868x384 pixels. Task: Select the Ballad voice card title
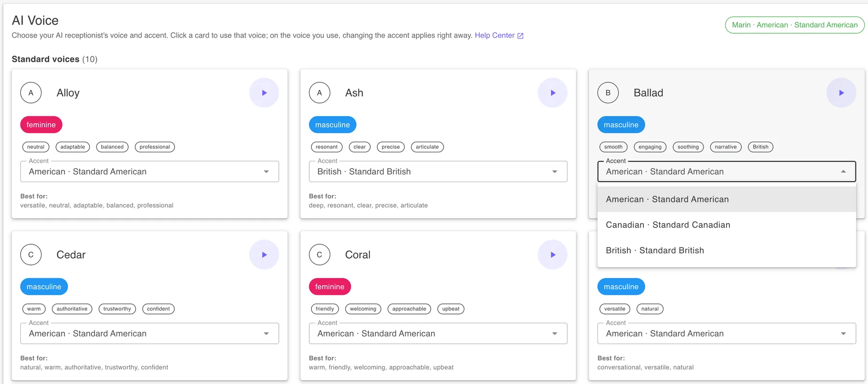(x=649, y=93)
